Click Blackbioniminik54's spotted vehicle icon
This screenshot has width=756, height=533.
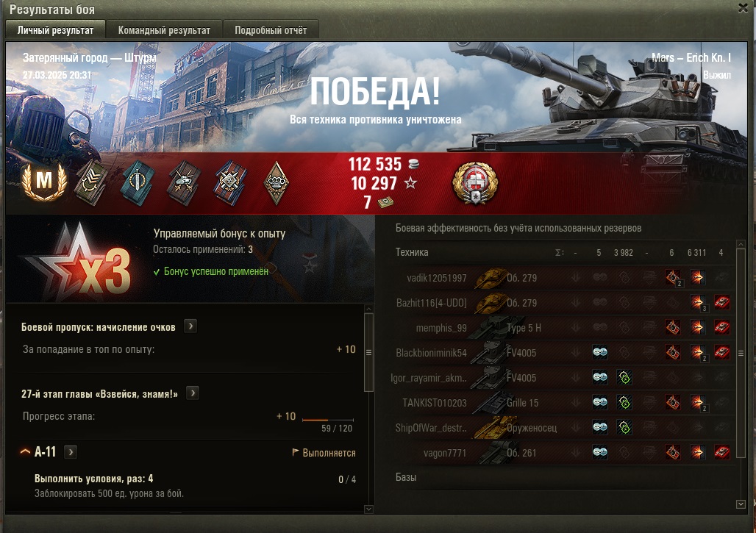point(600,353)
